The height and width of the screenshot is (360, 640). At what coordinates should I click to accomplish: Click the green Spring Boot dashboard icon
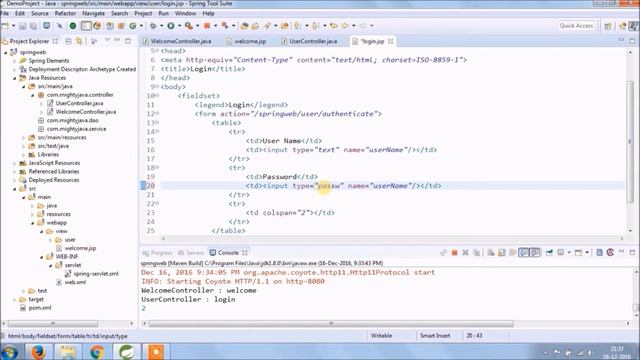pos(73,26)
